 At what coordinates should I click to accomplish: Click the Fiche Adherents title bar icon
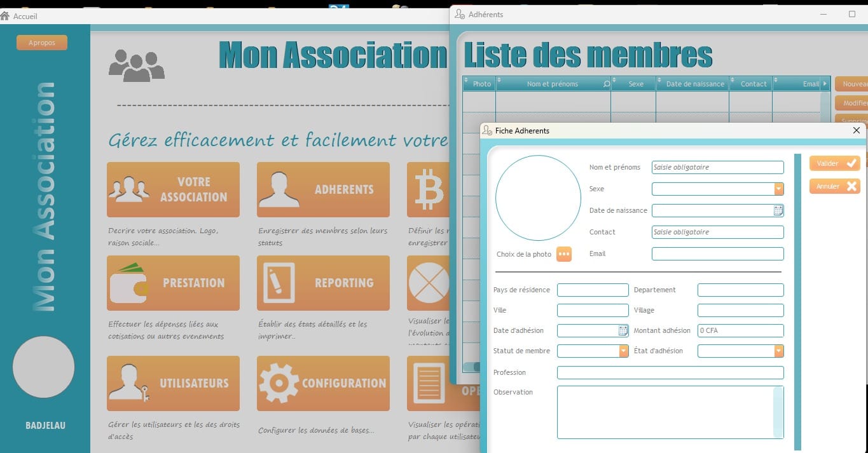click(x=487, y=130)
